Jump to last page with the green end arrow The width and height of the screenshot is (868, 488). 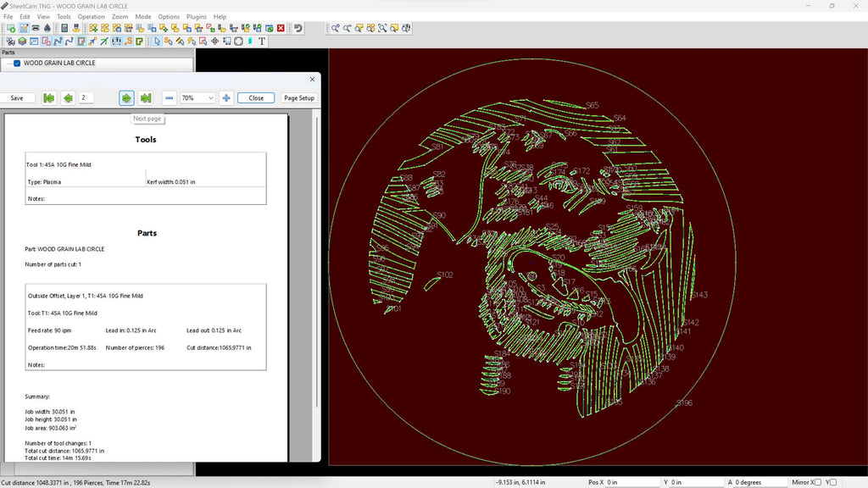[x=146, y=98]
